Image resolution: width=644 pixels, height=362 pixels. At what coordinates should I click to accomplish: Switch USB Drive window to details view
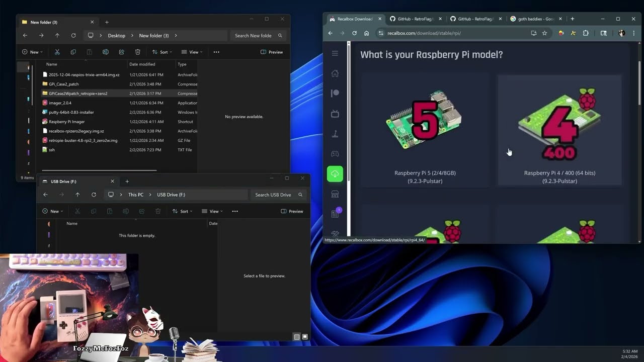pyautogui.click(x=297, y=337)
